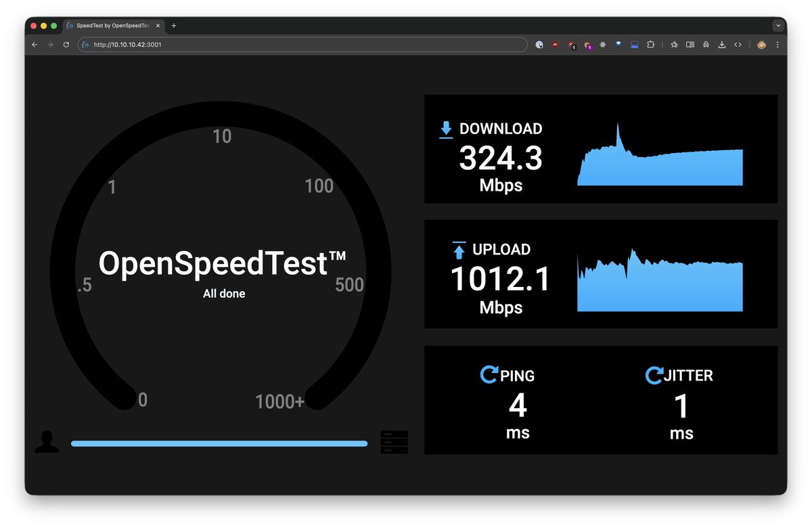
Task: Click the 500 gauge label
Action: click(349, 284)
